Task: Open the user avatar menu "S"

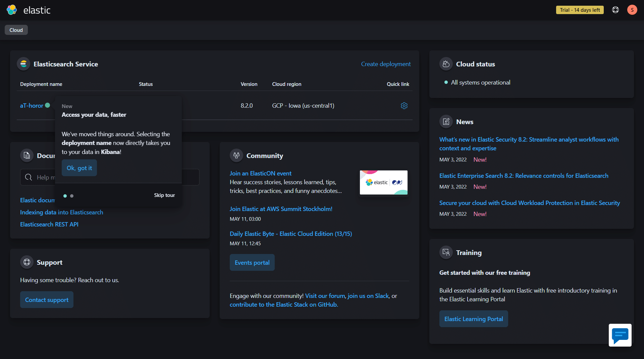Action: point(632,10)
